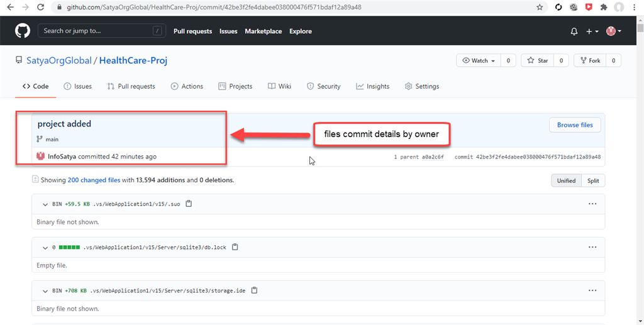Switch to the repository Pull requests tab
Viewport: 644px width, 325px height.
click(x=131, y=86)
